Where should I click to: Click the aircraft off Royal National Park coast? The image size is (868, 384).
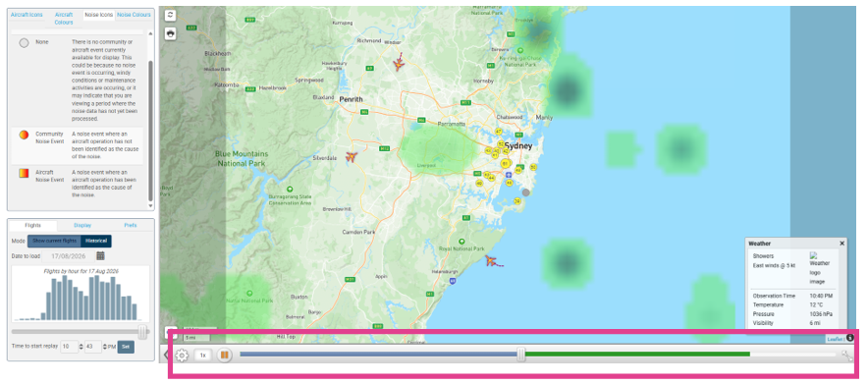point(491,260)
